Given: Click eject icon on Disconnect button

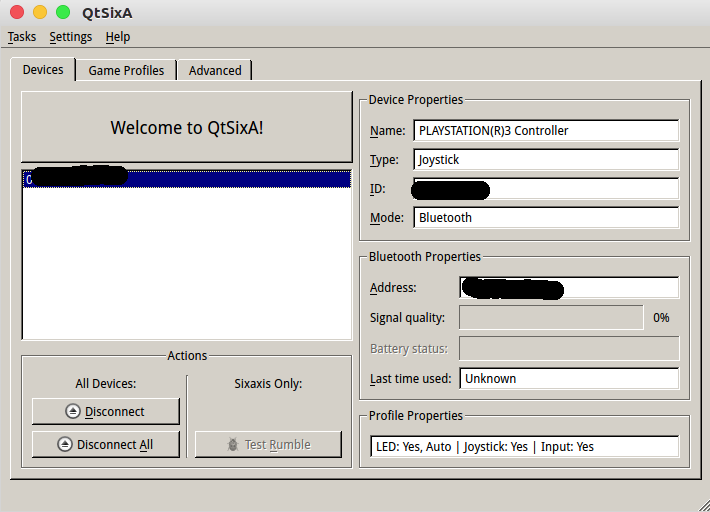Looking at the screenshot, I should pyautogui.click(x=72, y=412).
